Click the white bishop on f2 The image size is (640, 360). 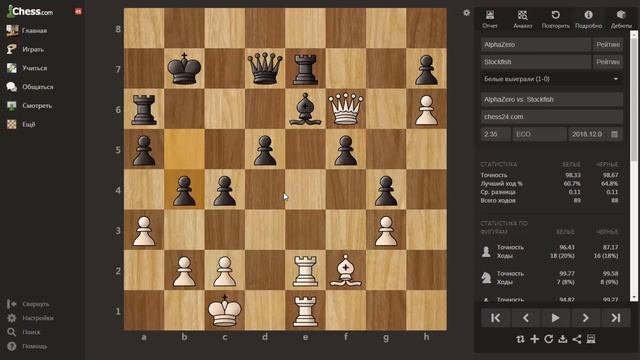point(346,270)
